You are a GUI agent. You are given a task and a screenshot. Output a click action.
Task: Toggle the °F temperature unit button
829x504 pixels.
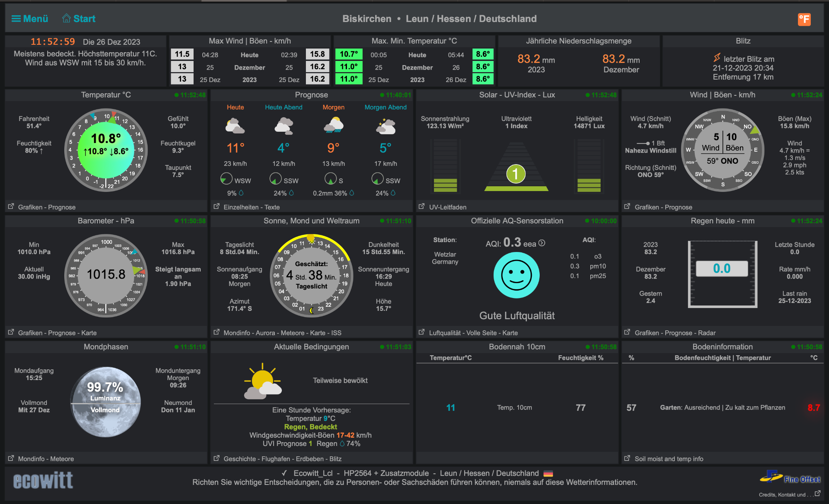[804, 19]
